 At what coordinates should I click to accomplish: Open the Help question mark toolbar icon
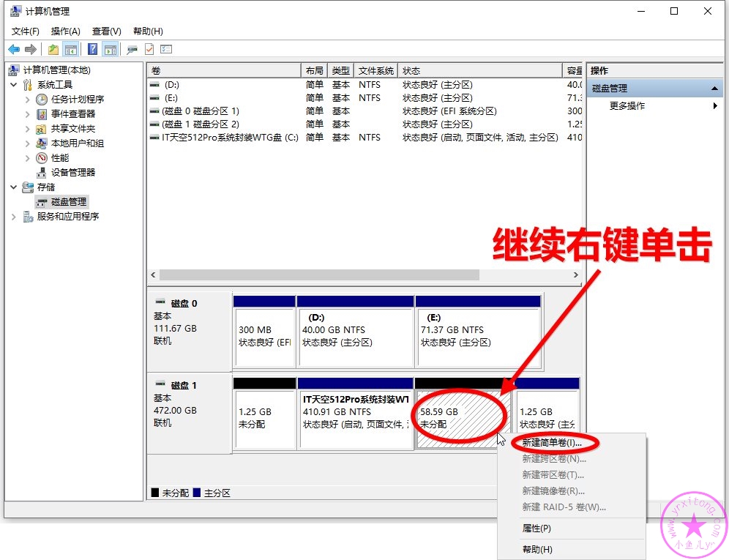(x=92, y=49)
